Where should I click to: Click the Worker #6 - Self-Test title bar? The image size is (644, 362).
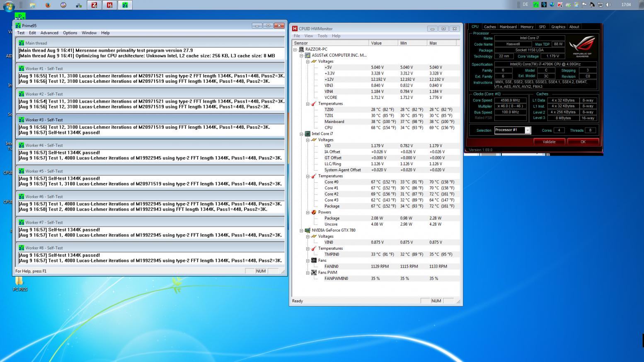(150, 197)
